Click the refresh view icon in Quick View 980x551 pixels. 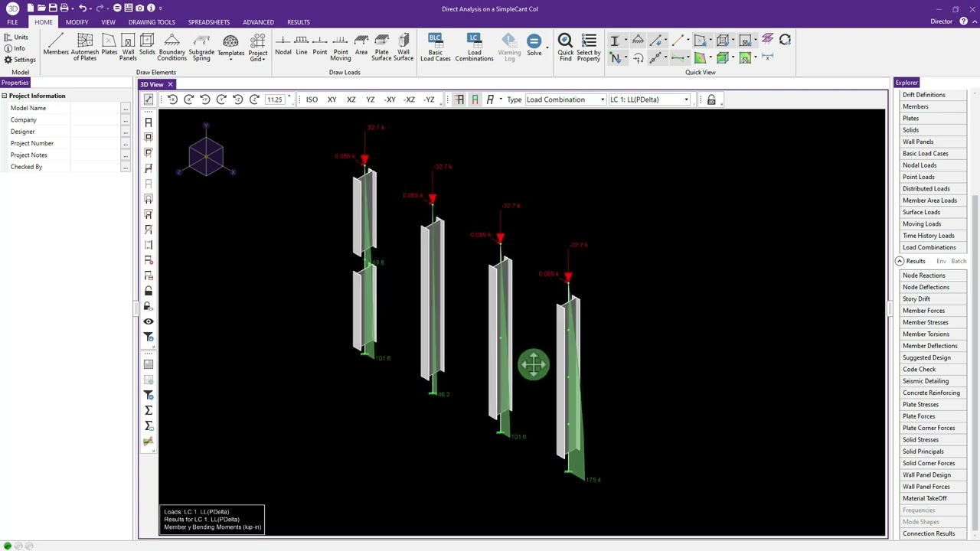(785, 40)
